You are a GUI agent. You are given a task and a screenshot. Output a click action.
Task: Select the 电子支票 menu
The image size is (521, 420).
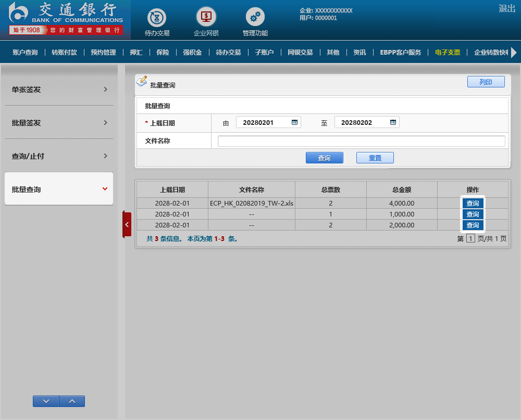coord(448,52)
